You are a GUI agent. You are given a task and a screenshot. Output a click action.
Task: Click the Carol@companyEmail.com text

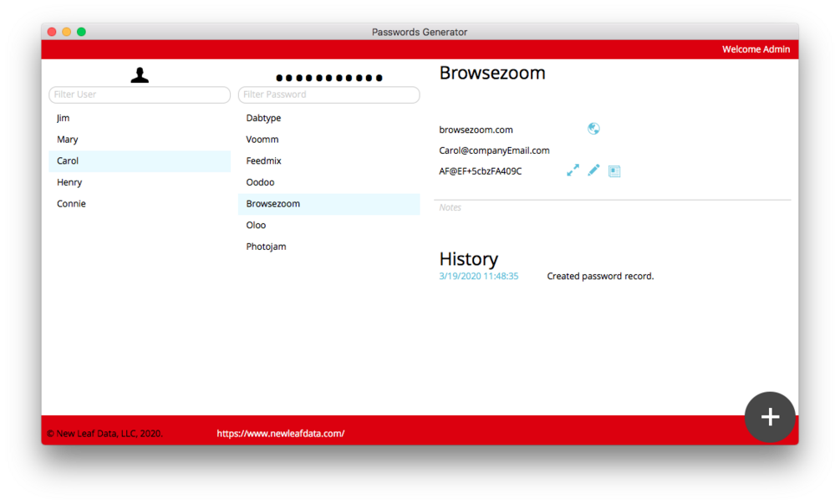pyautogui.click(x=494, y=150)
